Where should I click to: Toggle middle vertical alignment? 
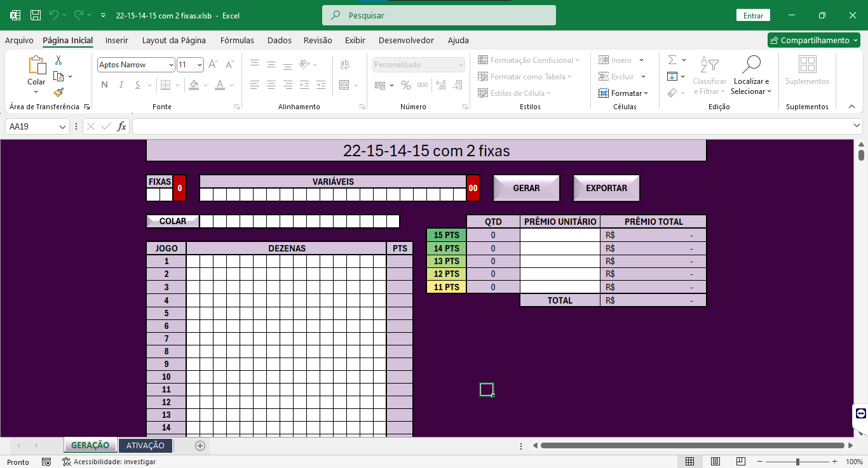pos(271,65)
